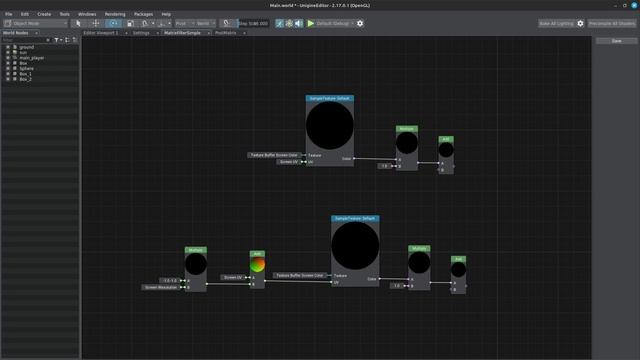640x360 pixels.
Task: Toggle the enabled checkbox for Box
Action: pyautogui.click(x=8, y=63)
